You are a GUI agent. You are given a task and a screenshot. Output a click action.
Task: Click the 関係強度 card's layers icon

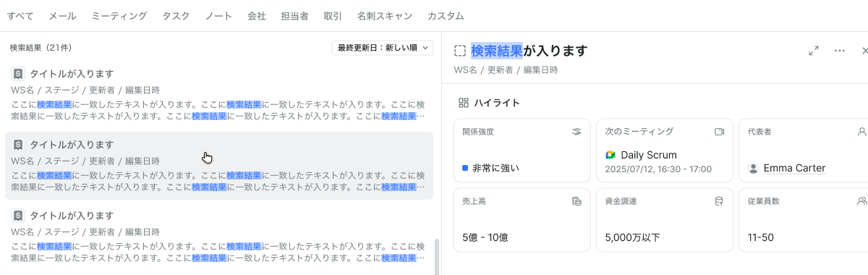(x=576, y=132)
